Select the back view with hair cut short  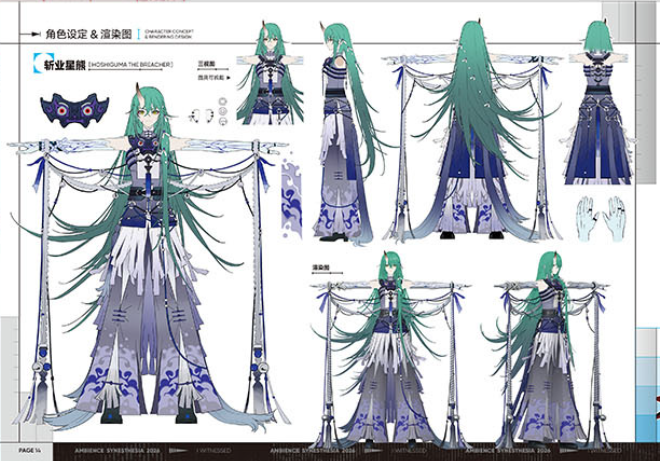click(x=598, y=101)
